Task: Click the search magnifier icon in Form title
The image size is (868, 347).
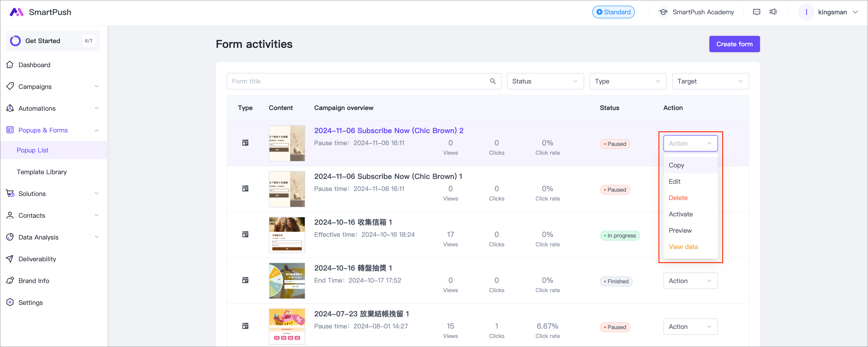Action: click(493, 81)
